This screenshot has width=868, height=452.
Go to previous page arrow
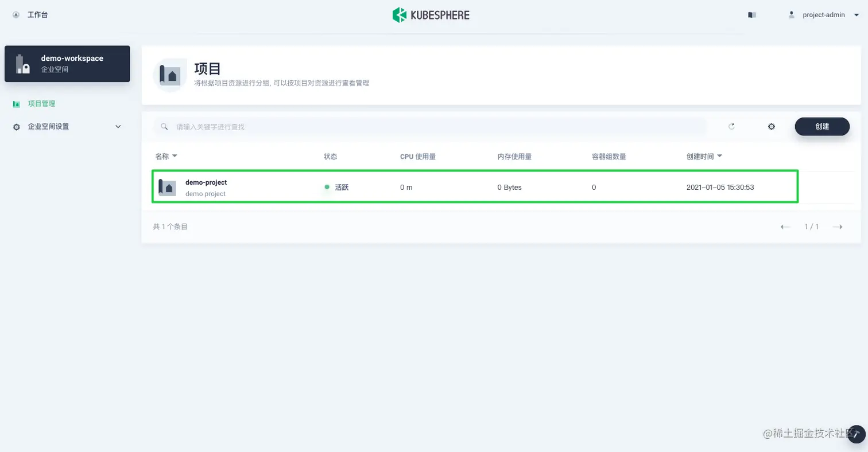pyautogui.click(x=785, y=227)
